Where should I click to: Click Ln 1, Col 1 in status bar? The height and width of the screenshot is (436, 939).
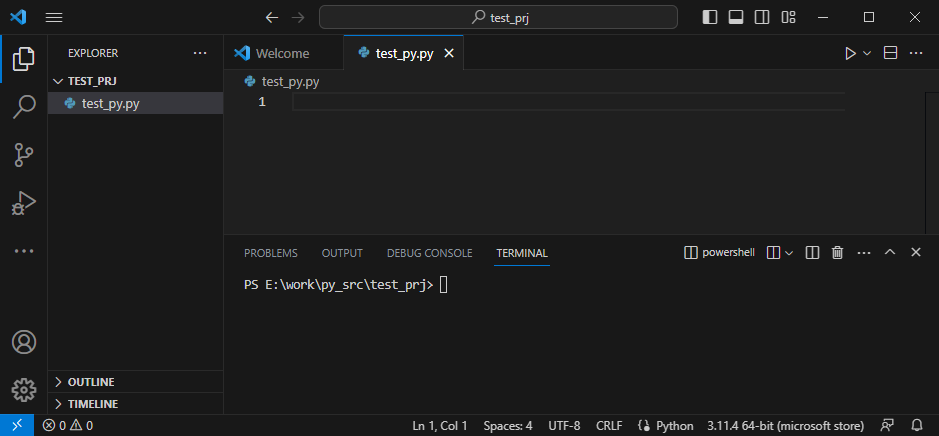coord(440,426)
